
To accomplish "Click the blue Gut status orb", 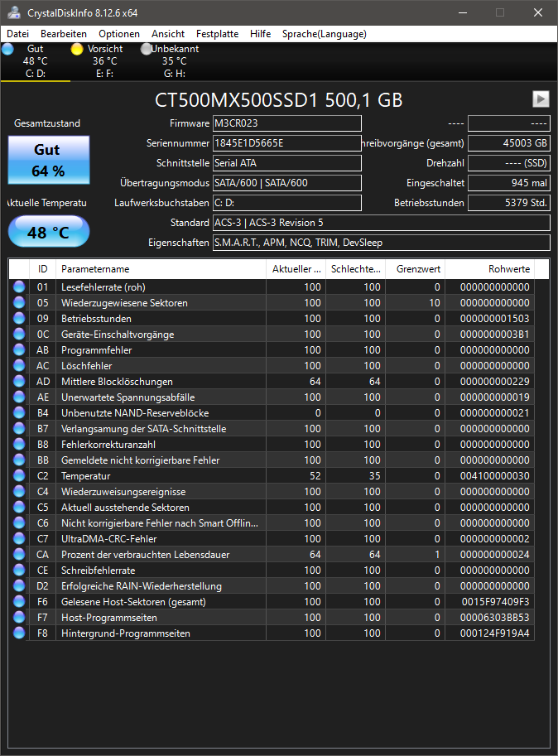I will pos(8,49).
